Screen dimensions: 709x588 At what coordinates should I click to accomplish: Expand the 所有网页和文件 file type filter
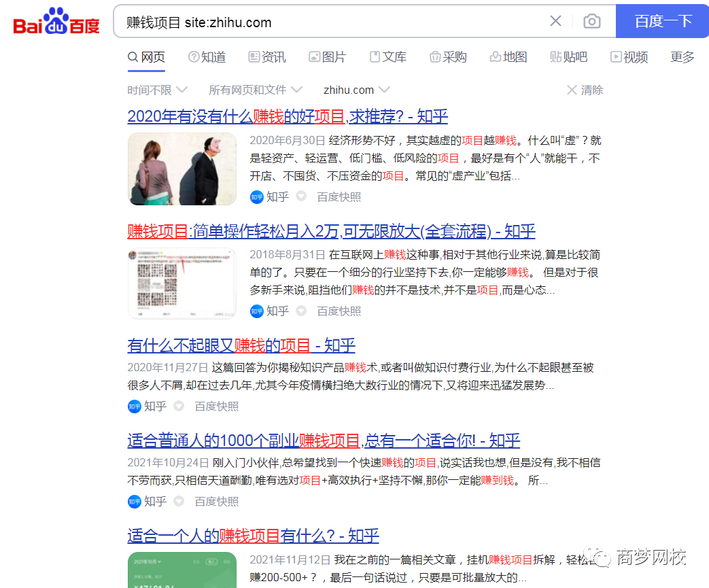[x=255, y=90]
